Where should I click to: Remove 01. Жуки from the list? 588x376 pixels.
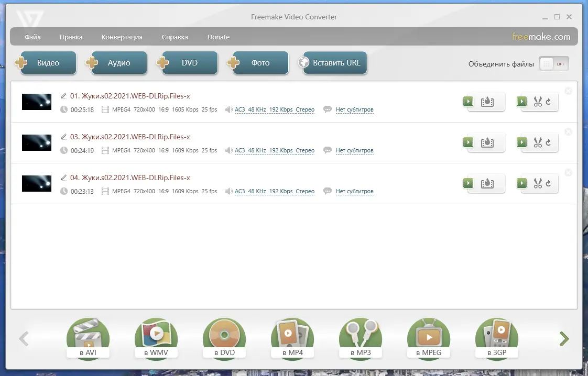point(569,91)
